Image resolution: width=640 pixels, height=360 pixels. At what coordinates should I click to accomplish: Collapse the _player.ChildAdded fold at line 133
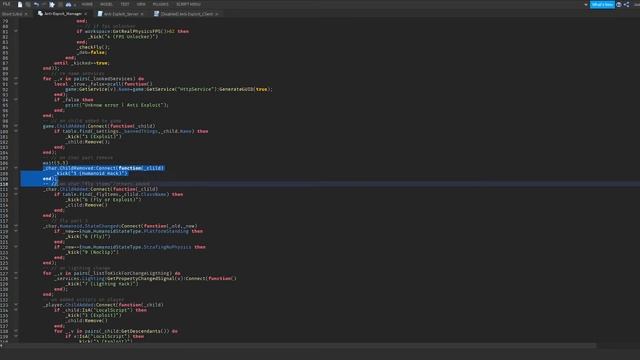pyautogui.click(x=16, y=304)
